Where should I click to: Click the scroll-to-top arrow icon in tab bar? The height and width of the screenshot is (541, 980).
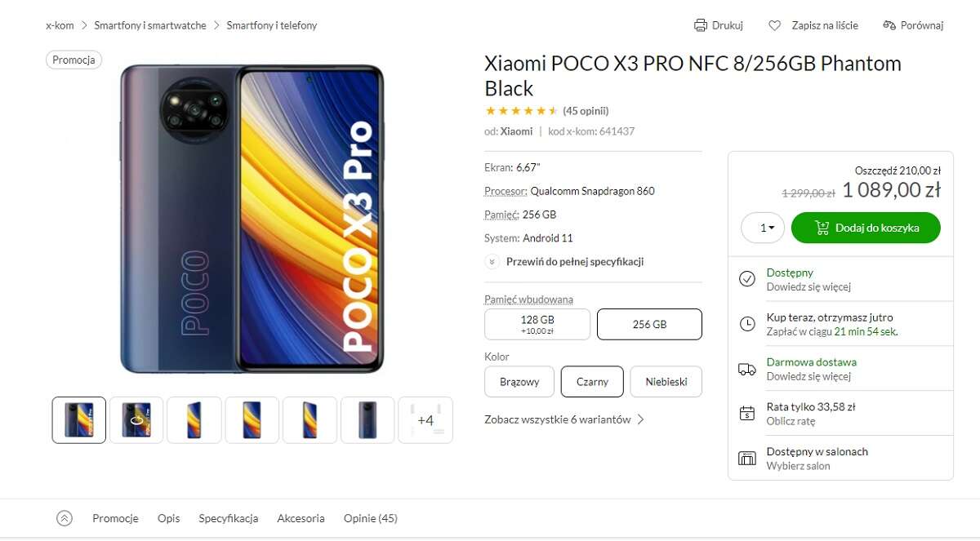65,518
